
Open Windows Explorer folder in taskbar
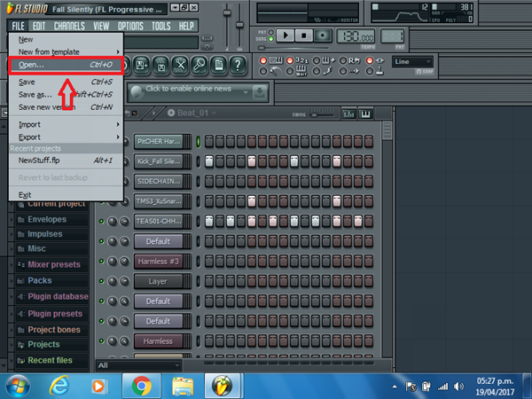[183, 386]
